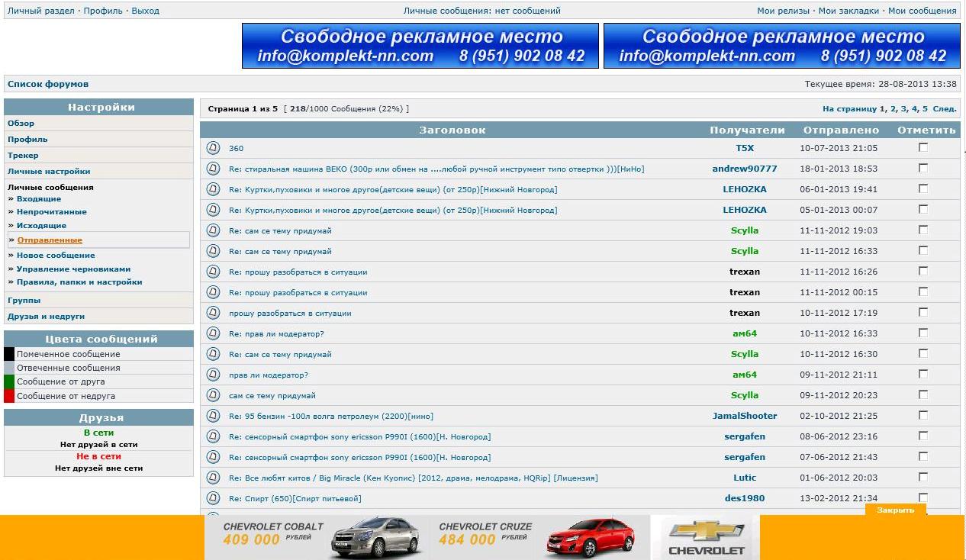Jump to page 5 of messages
966x560 pixels.
(925, 109)
